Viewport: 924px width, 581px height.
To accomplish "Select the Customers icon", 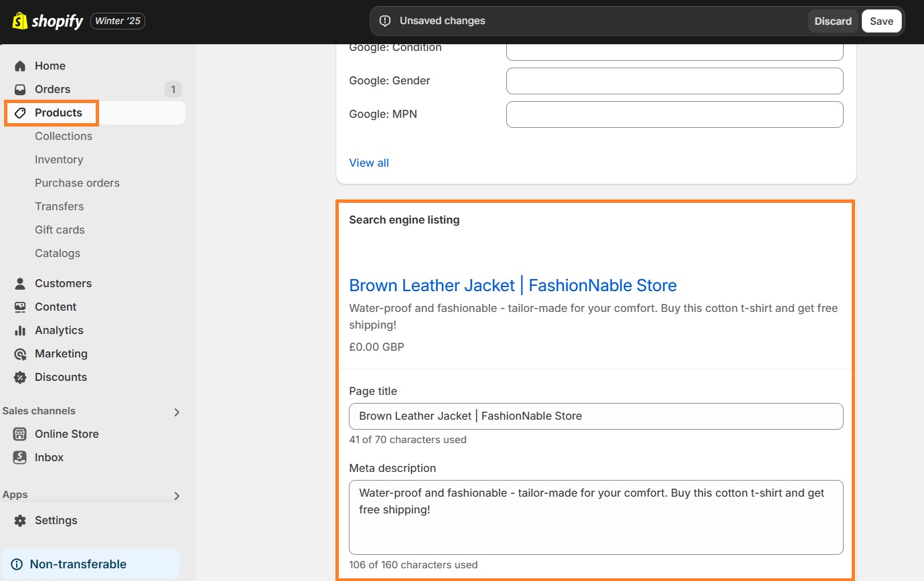I will (19, 283).
